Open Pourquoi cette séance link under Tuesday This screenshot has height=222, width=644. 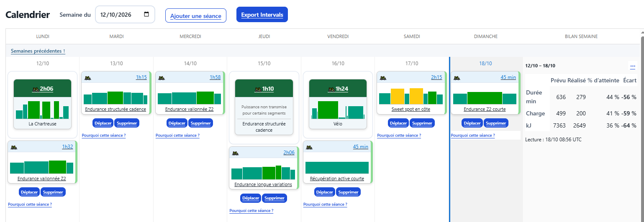104,135
